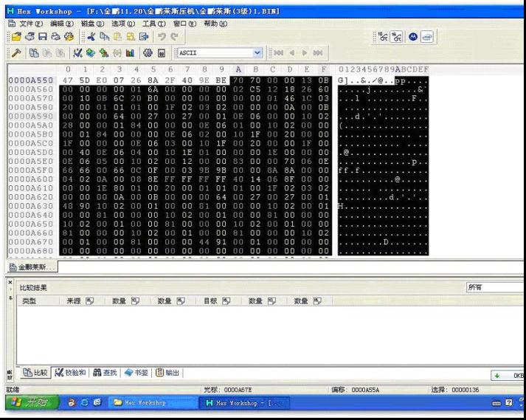Select Motorola byte order icon
526x420 pixels.
(x=413, y=37)
